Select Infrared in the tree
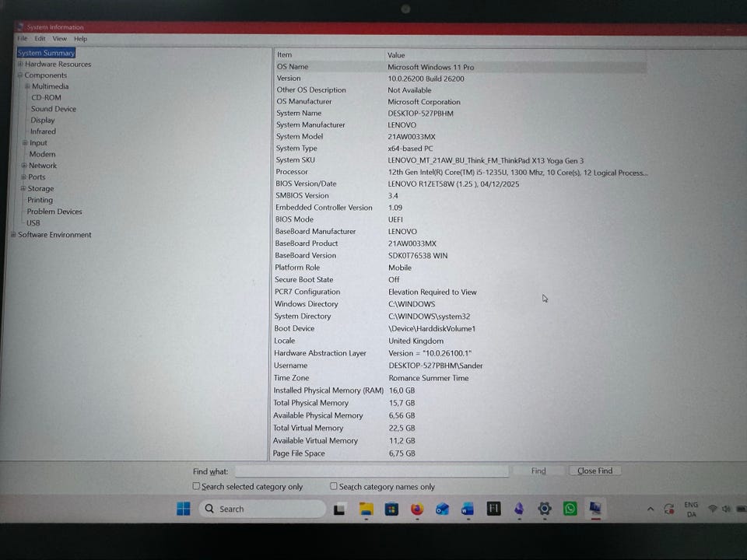Image resolution: width=747 pixels, height=560 pixels. (x=43, y=131)
